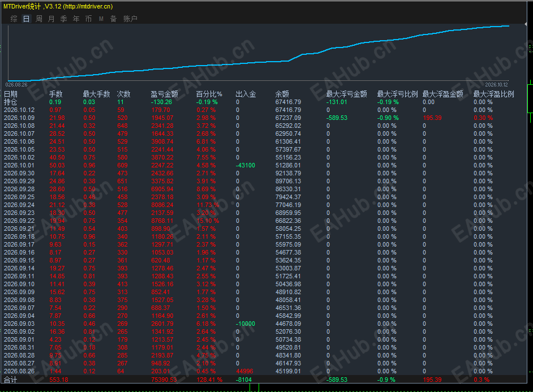
Task: Click the 次数 column header
Action: point(124,94)
